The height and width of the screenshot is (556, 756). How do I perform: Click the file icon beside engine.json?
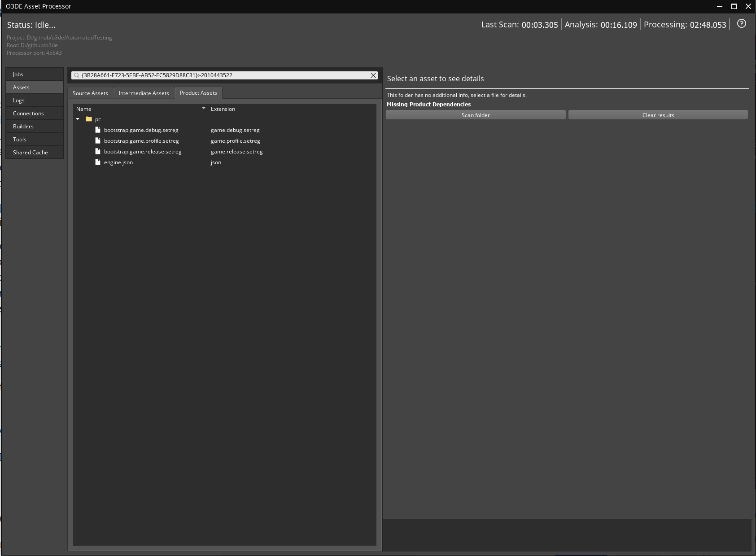(x=98, y=162)
